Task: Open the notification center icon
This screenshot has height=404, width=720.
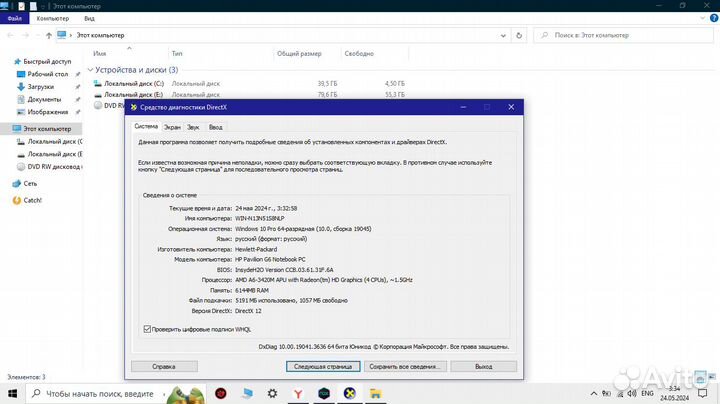Action: click(x=703, y=393)
